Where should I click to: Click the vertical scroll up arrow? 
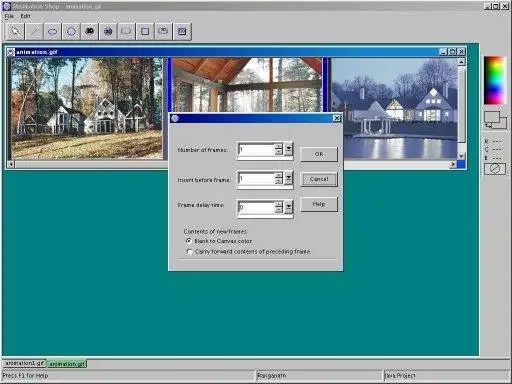point(462,62)
